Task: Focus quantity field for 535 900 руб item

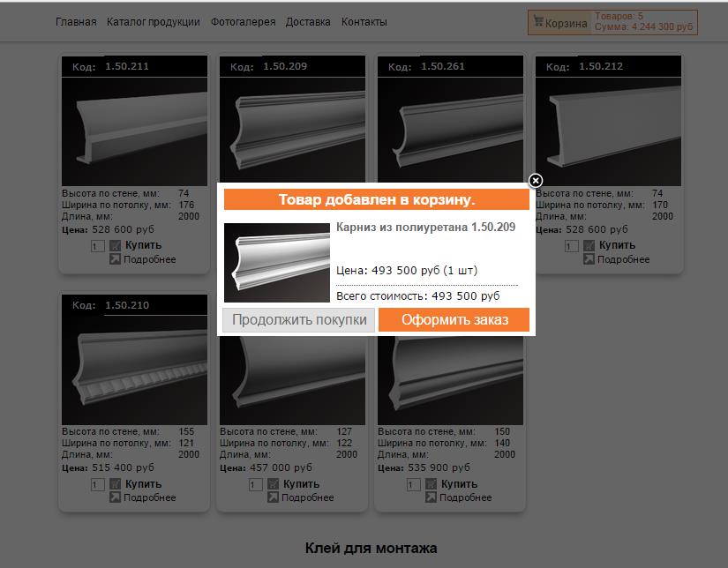Action: [x=413, y=485]
